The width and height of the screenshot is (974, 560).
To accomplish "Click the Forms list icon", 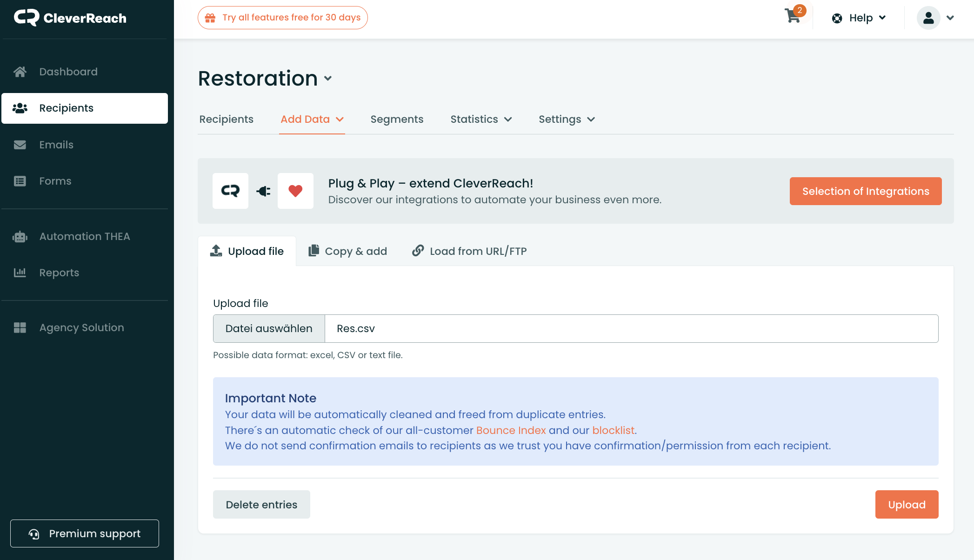I will click(20, 181).
